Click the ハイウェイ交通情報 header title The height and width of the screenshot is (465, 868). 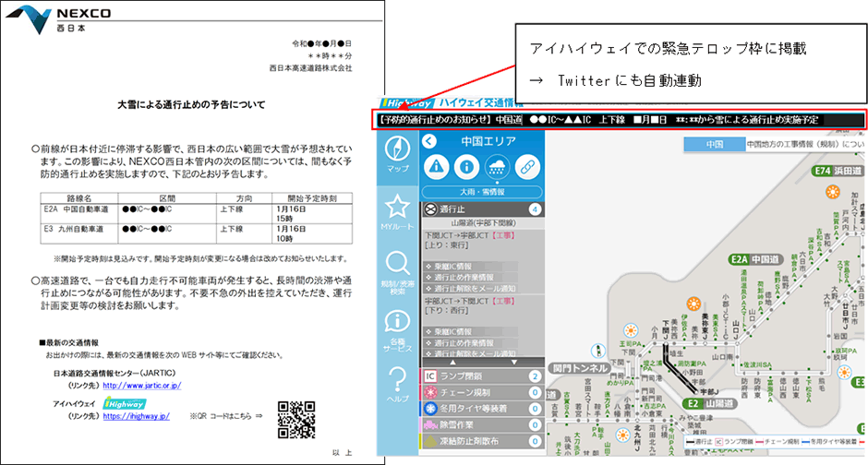[480, 102]
